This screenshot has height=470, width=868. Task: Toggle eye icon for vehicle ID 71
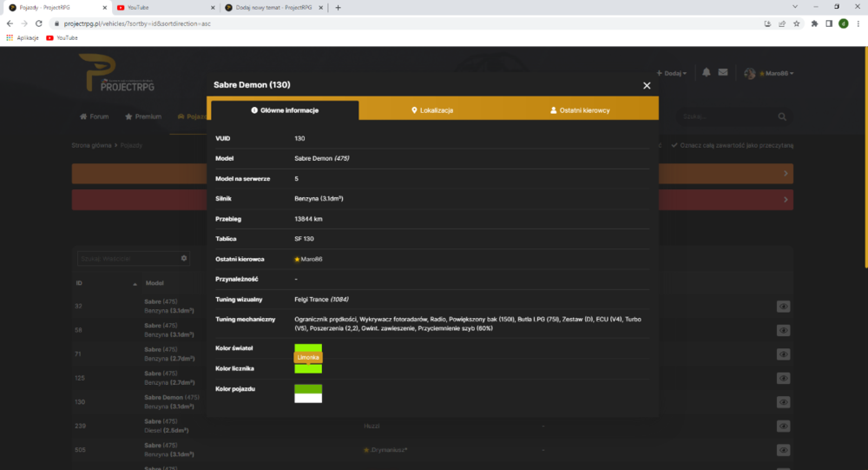pos(783,354)
